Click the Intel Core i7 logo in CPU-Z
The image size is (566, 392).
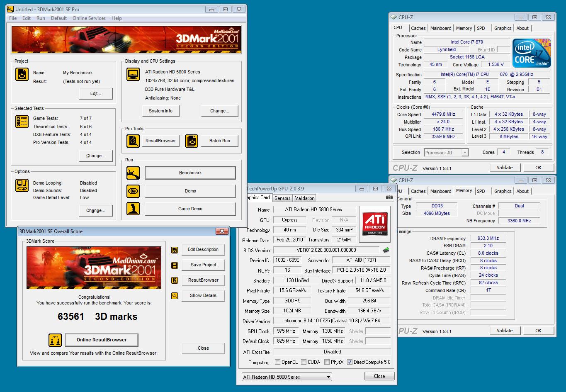(532, 53)
